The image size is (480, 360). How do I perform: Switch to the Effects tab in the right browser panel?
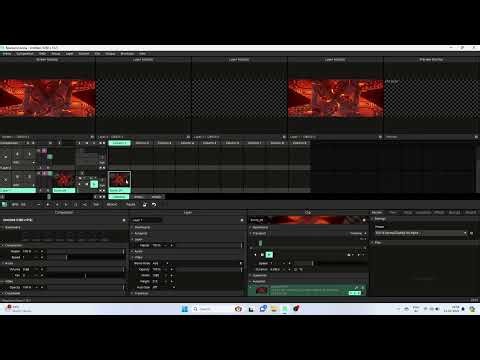[x=439, y=212]
